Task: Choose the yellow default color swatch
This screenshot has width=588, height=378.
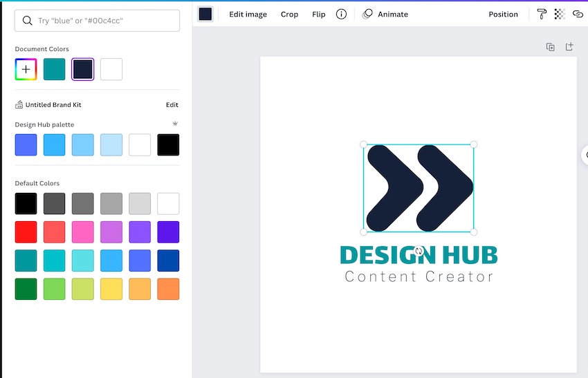Action: 111,289
